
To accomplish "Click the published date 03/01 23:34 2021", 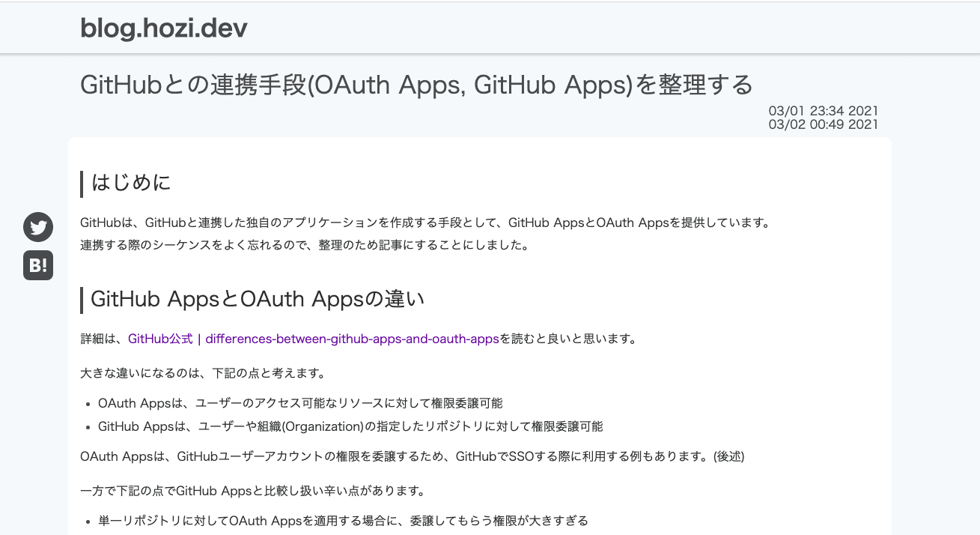I will (x=824, y=111).
